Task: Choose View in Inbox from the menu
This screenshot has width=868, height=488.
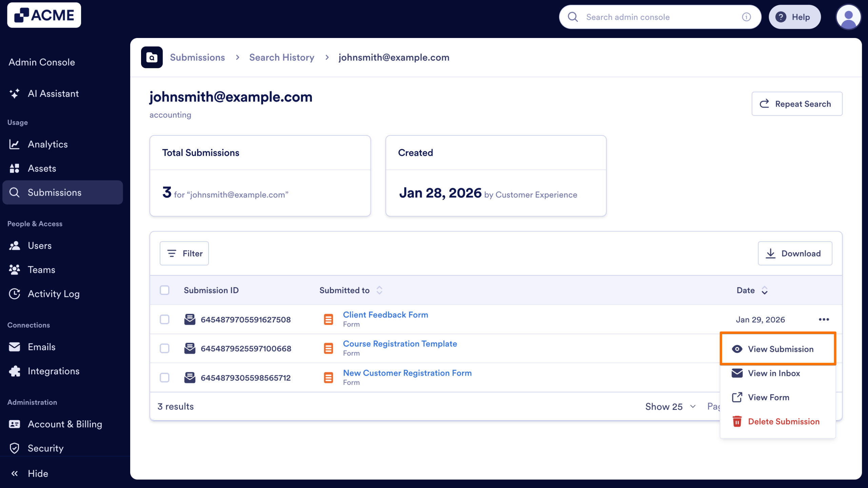Action: 774,373
